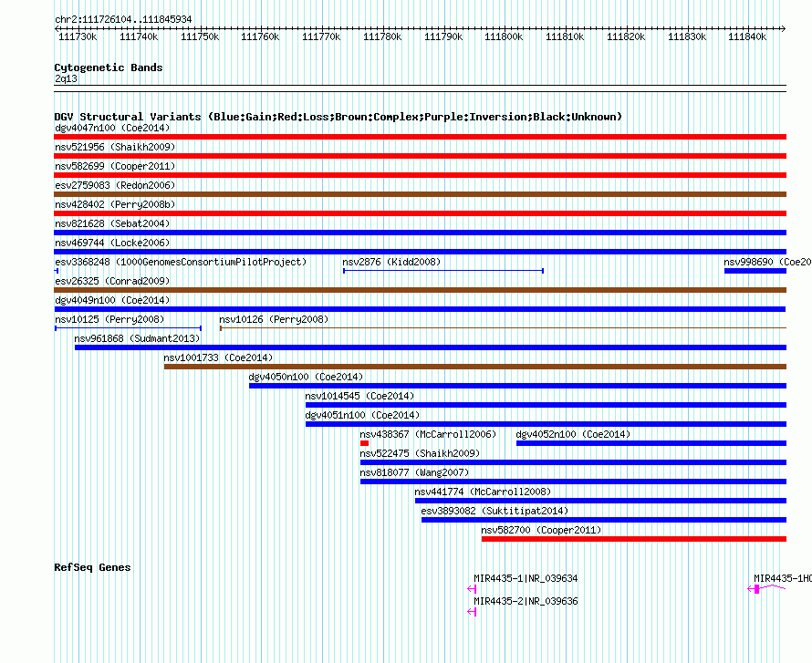Open the esv2759083 (Redon2006) complex variant bar
812x663 pixels.
tap(420, 194)
